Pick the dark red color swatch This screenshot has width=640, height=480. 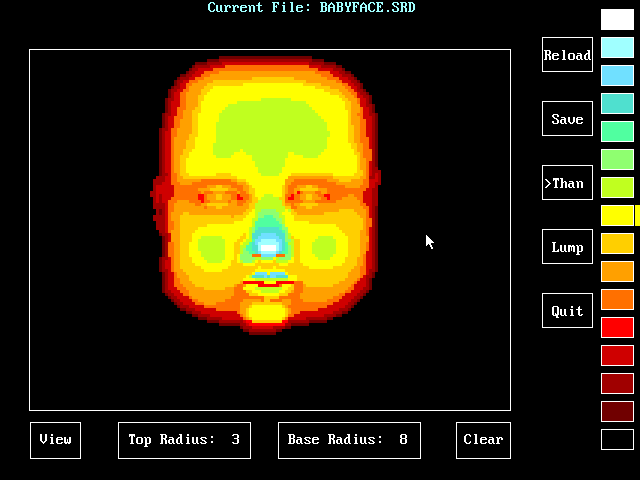[x=617, y=383]
